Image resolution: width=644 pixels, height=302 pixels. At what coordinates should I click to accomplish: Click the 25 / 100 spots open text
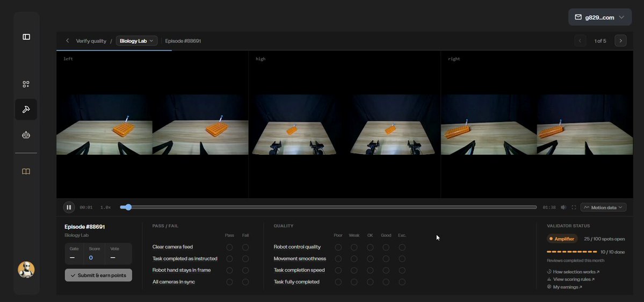[605, 239]
